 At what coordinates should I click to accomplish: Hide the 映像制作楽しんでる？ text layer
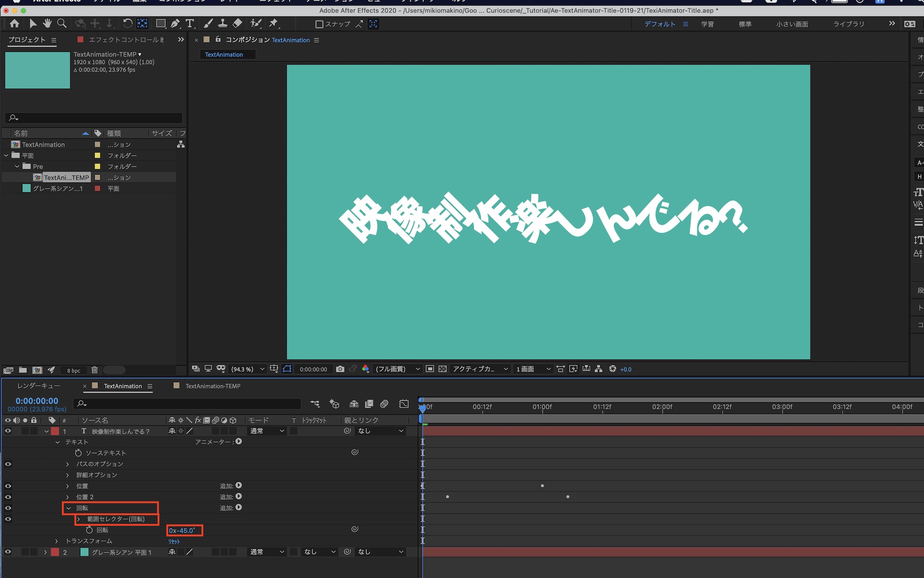tap(8, 431)
